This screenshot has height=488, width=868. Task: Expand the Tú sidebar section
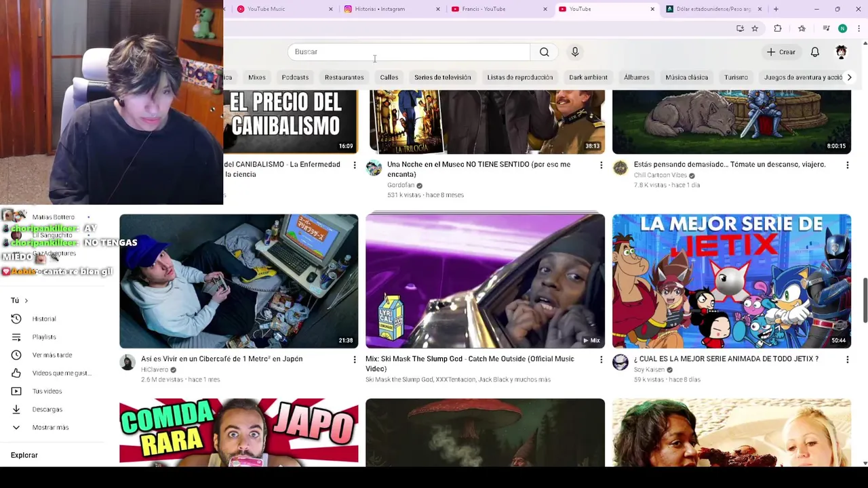(20, 300)
